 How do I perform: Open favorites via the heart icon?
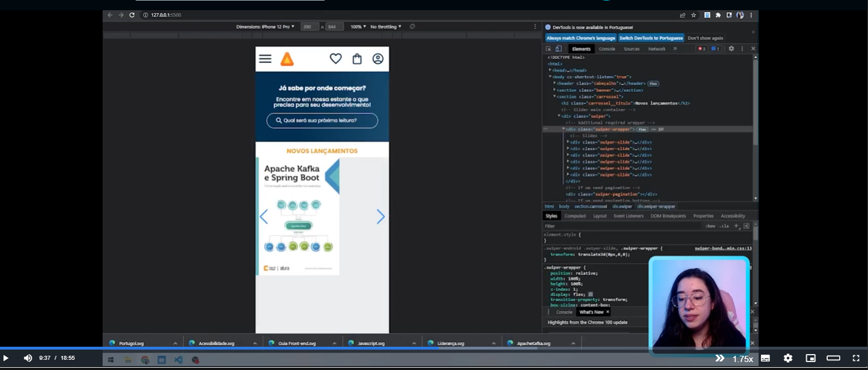tap(336, 58)
